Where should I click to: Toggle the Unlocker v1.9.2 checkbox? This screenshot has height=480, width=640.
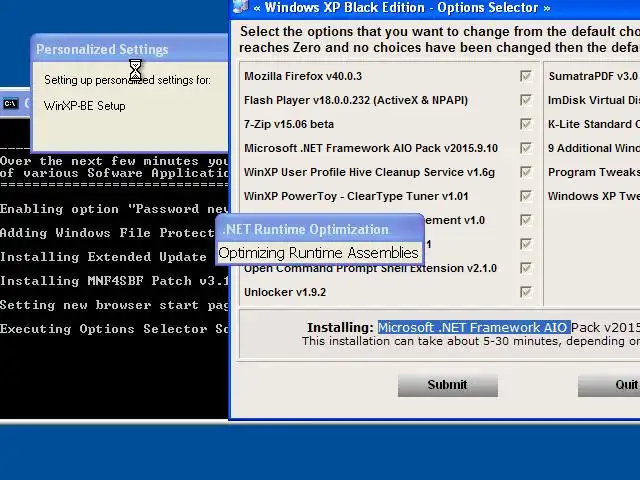(526, 292)
